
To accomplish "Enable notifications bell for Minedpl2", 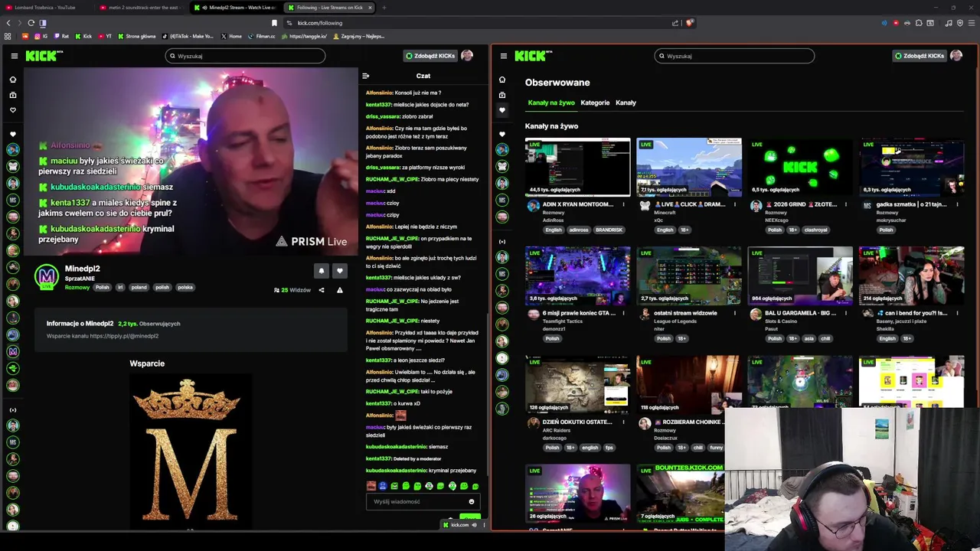I will coord(322,271).
